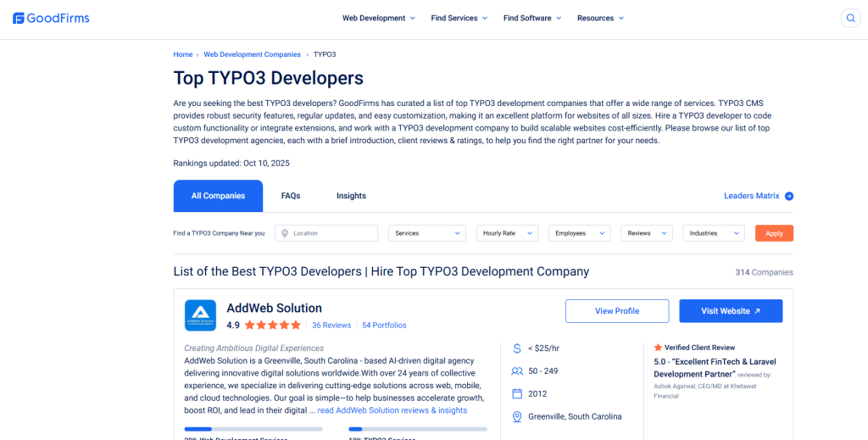Click the TYPO3 Services progress bar

[418, 429]
